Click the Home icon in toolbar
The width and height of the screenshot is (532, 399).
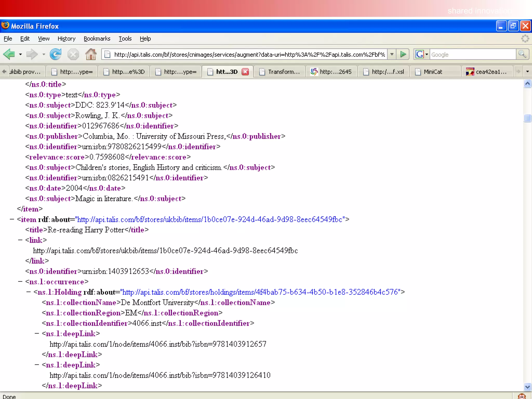click(91, 54)
